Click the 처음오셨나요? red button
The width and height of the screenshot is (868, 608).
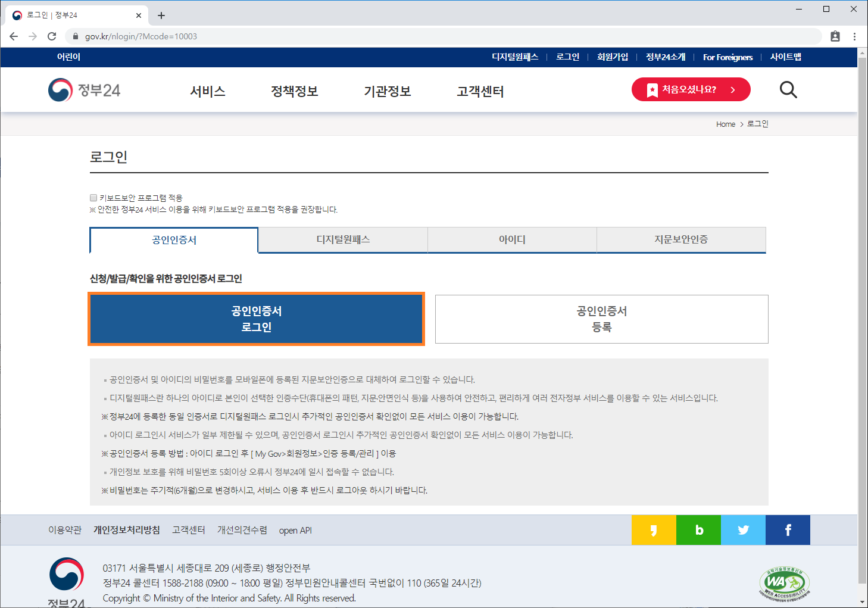tap(691, 89)
